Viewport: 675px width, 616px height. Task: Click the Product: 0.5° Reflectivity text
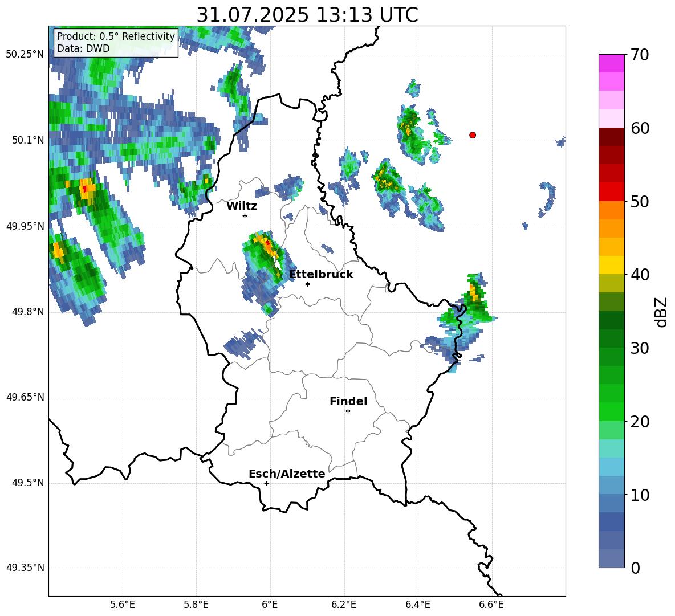[x=116, y=36]
